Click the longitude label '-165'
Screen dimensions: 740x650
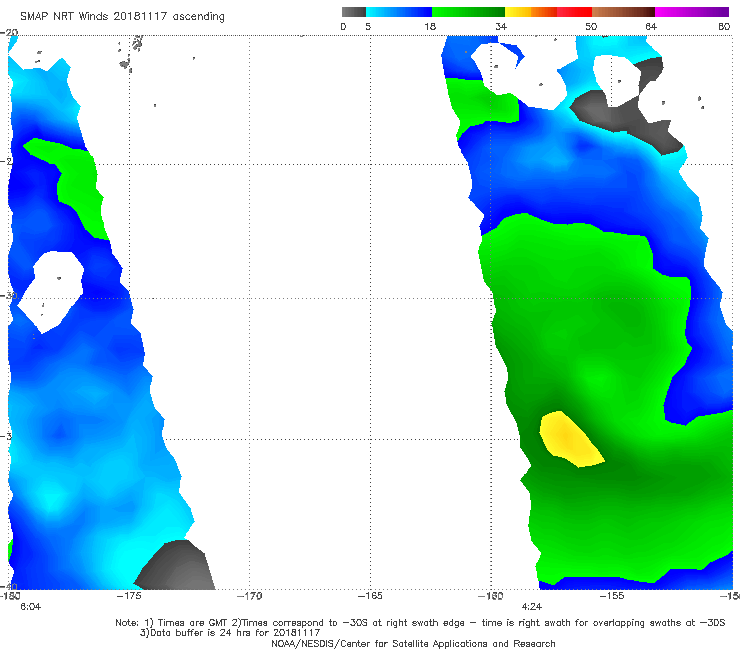[370, 596]
